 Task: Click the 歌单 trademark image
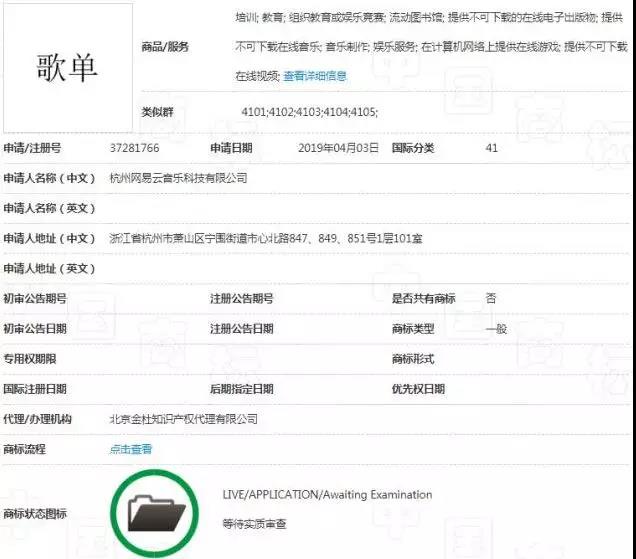click(x=68, y=68)
